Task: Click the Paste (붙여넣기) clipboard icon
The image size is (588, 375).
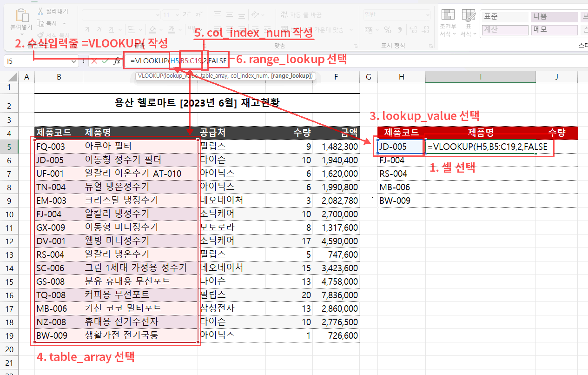Action: point(23,14)
